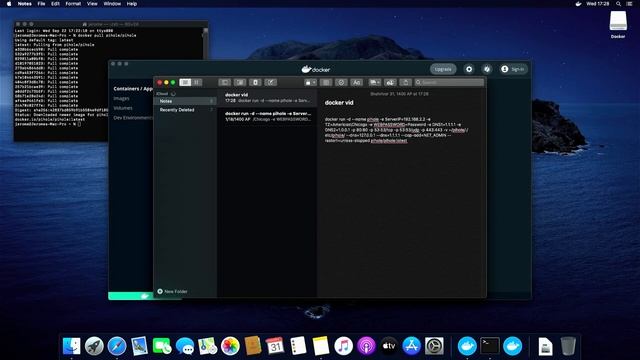
Task: Select the Notes folder in sidebar
Action: click(x=185, y=101)
